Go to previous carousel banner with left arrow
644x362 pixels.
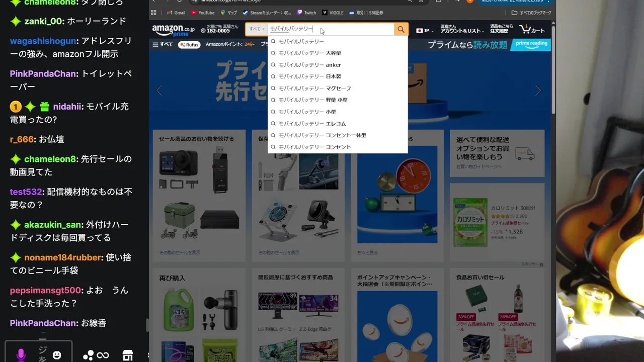click(159, 90)
